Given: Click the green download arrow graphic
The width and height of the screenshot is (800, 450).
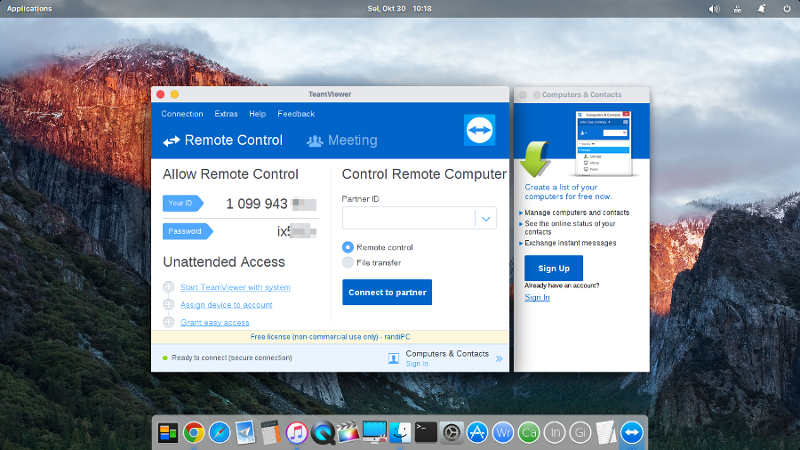Looking at the screenshot, I should pos(535,159).
